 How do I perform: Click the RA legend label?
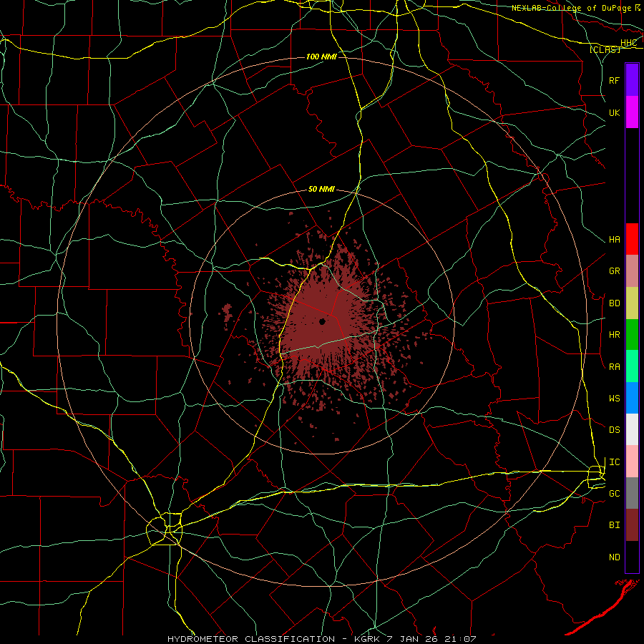point(614,367)
